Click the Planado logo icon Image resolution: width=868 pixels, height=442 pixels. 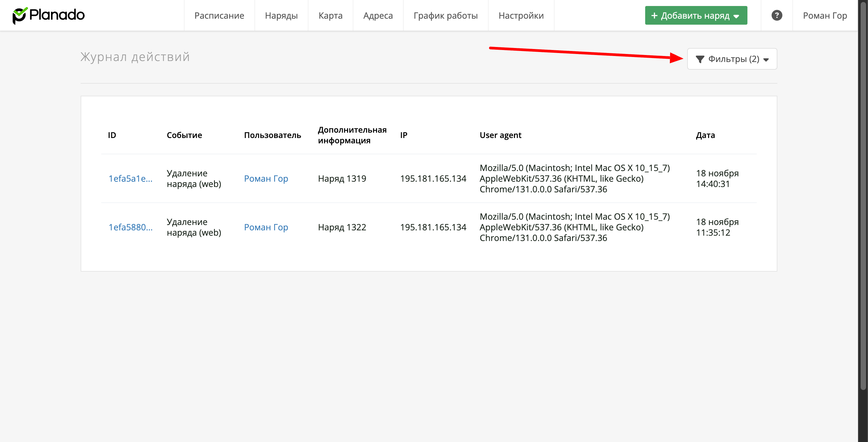(x=20, y=16)
